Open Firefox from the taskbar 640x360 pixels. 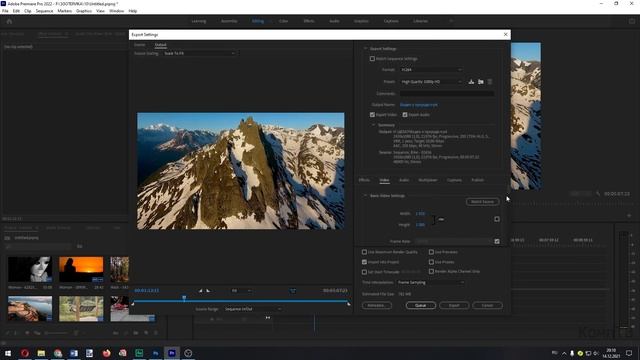[107, 353]
